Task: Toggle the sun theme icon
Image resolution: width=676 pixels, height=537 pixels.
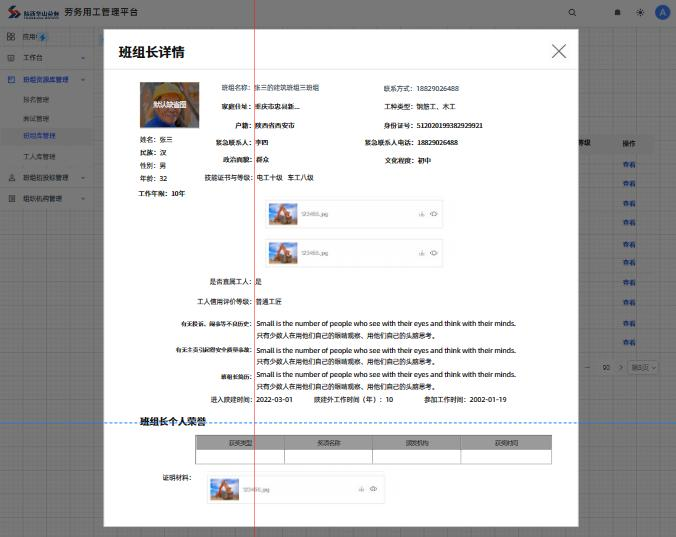Action: (640, 13)
